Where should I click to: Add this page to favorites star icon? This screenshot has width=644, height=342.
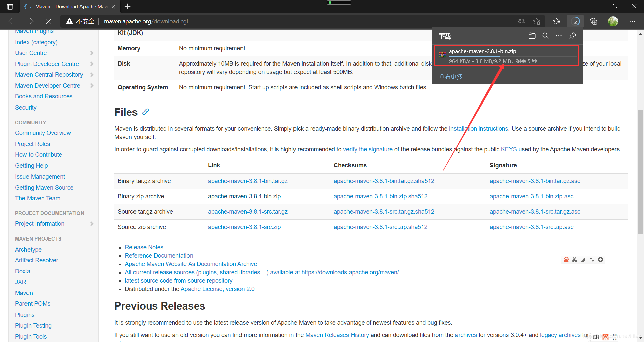(537, 21)
